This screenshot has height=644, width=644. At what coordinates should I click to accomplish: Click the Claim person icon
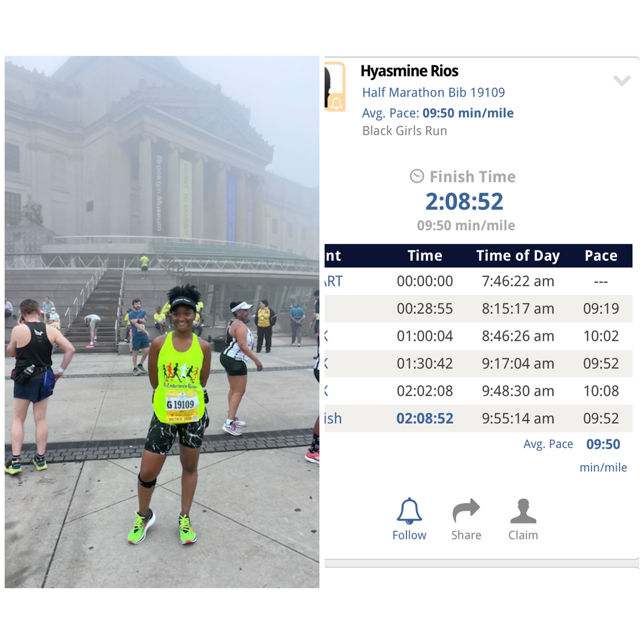(523, 511)
